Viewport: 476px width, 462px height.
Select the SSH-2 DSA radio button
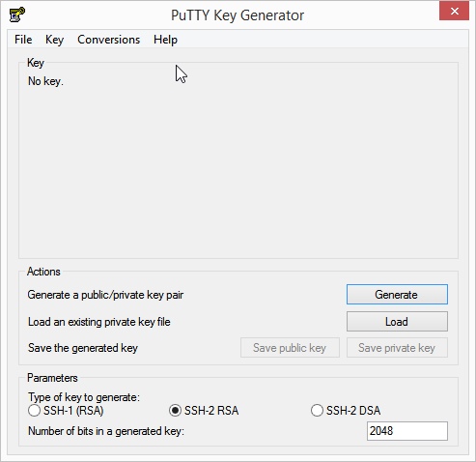(x=317, y=411)
